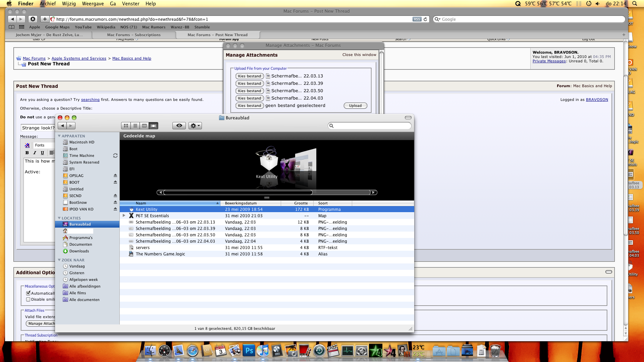Eject the OPSLAG volume
644x362 pixels.
(x=115, y=176)
